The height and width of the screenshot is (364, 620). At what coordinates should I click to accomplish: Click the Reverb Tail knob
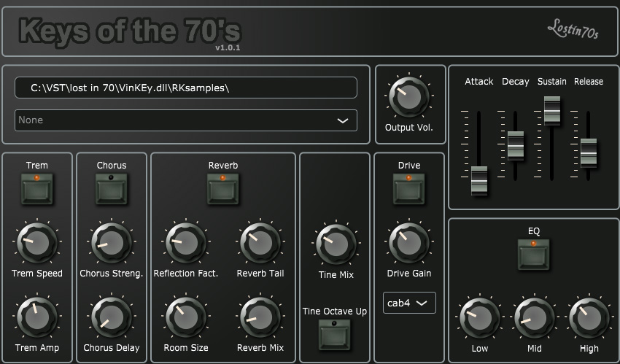[260, 243]
